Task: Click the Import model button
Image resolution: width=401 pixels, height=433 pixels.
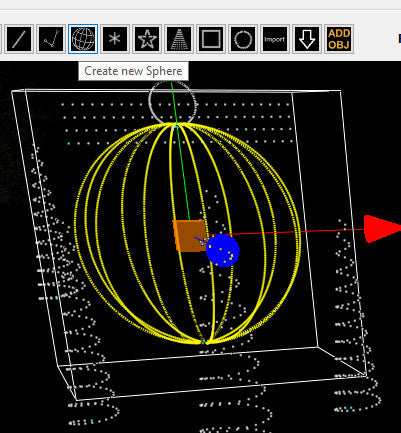Action: (275, 39)
